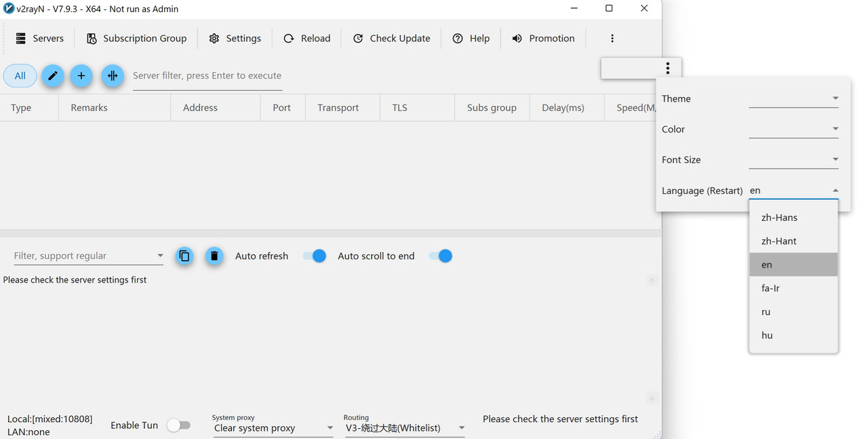The height and width of the screenshot is (439, 868).
Task: Select zh-Hant language option
Action: pyautogui.click(x=793, y=241)
